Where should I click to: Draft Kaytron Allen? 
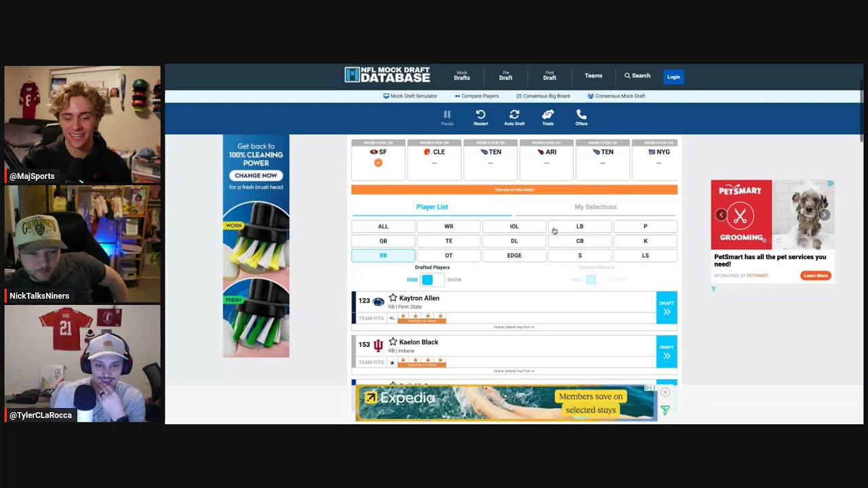pyautogui.click(x=667, y=308)
